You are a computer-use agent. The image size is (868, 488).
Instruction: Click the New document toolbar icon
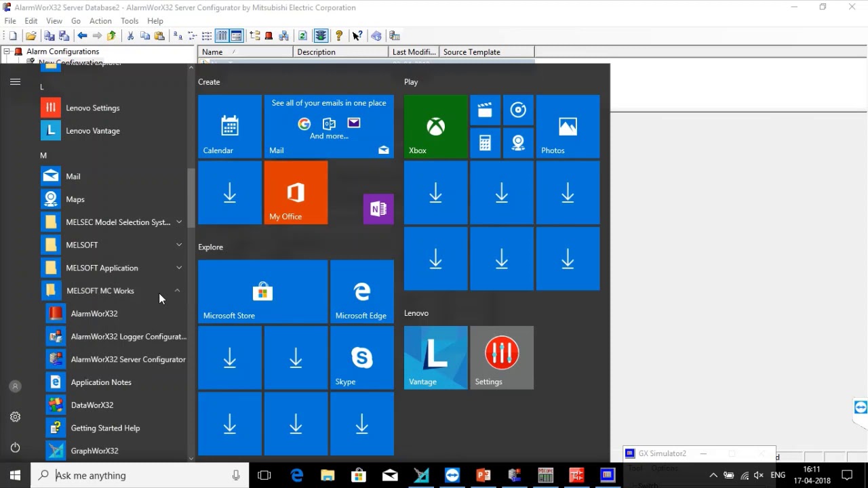click(13, 36)
